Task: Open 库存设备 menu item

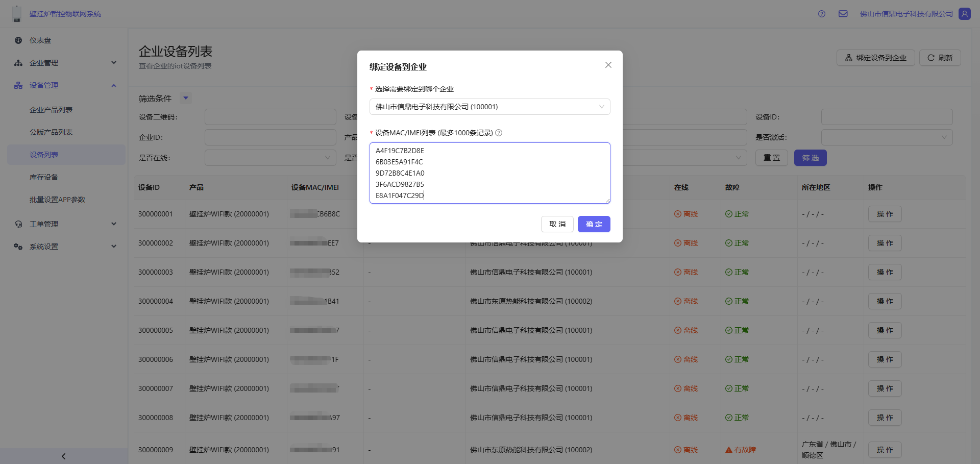Action: click(x=44, y=177)
